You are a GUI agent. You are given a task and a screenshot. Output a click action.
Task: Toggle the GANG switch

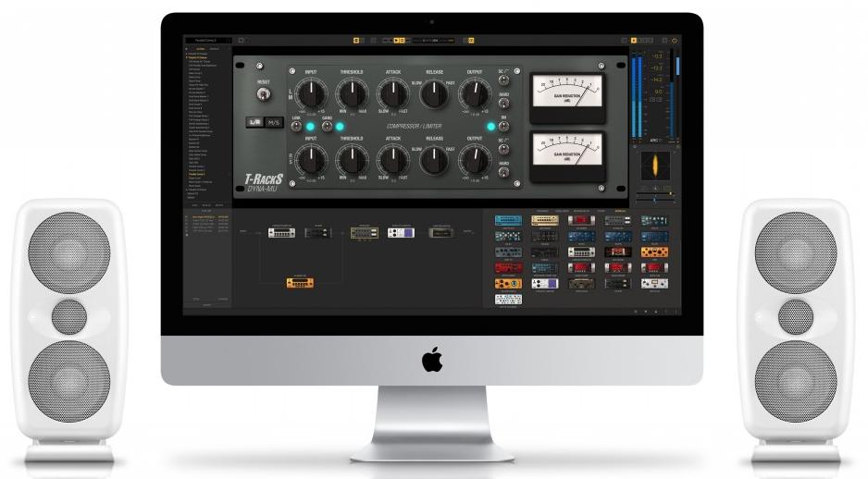click(x=328, y=127)
